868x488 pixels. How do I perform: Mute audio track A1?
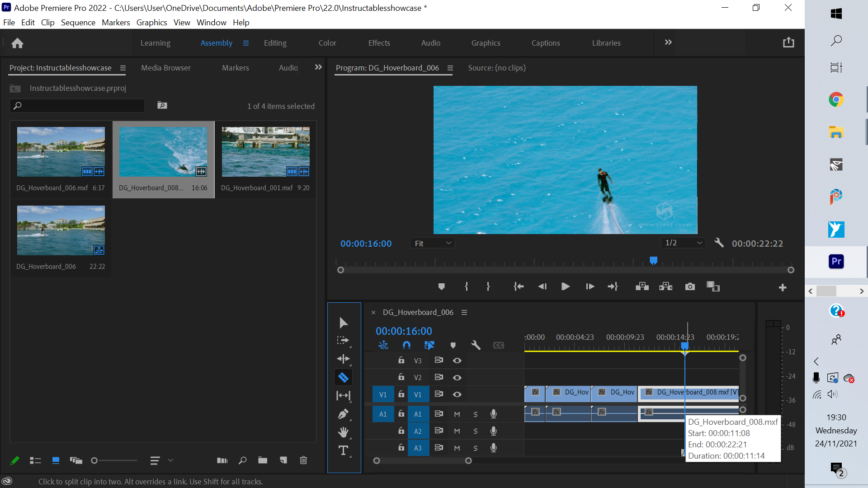tap(457, 414)
